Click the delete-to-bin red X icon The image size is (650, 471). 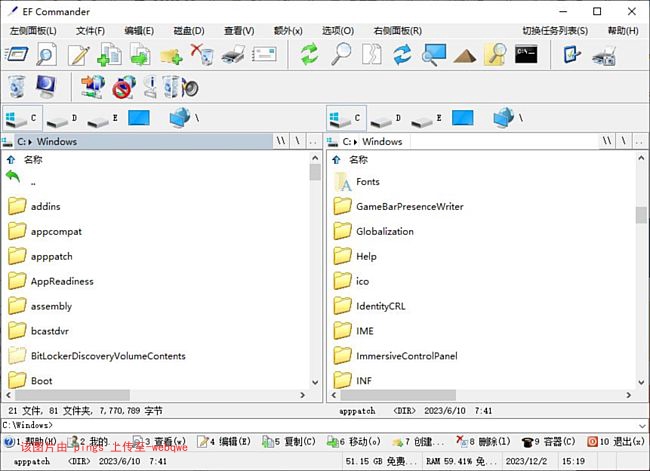click(x=202, y=55)
